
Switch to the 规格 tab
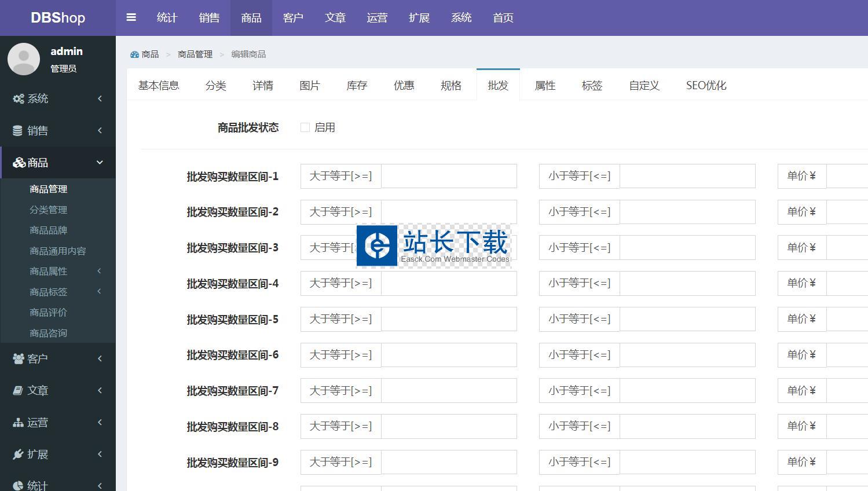click(451, 86)
